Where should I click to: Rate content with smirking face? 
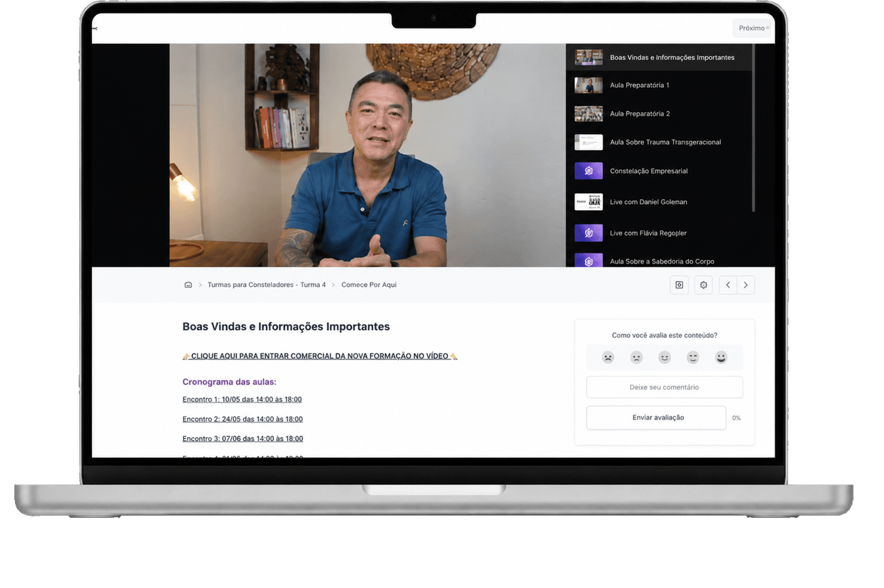[x=693, y=357]
